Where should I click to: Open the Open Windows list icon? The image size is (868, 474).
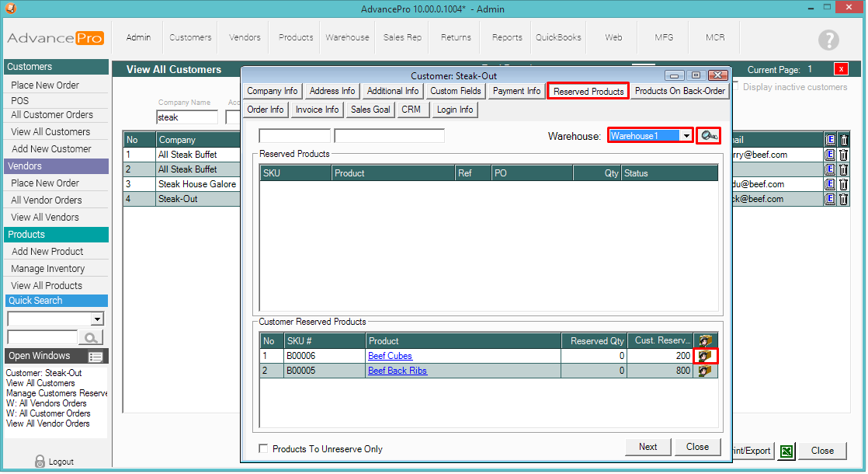click(x=95, y=357)
